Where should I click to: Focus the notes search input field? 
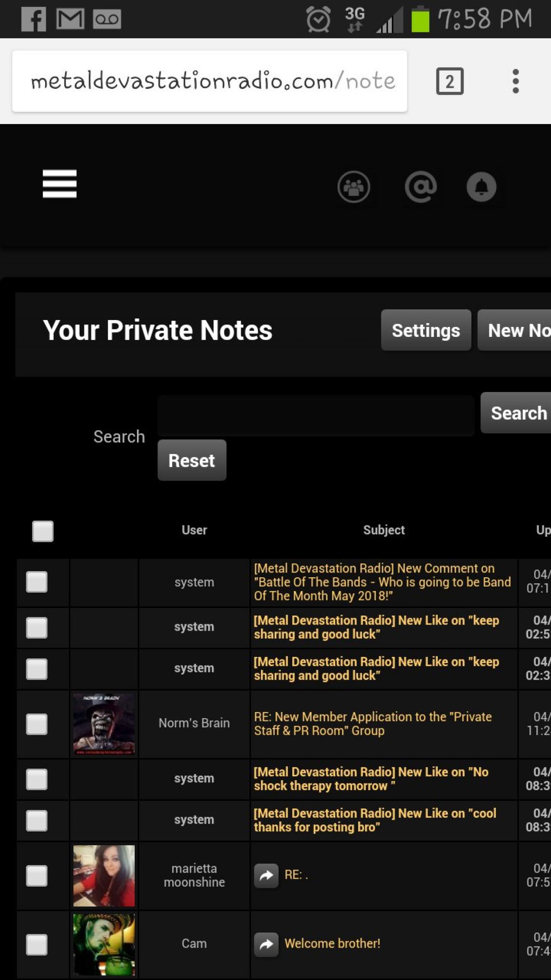tap(316, 416)
